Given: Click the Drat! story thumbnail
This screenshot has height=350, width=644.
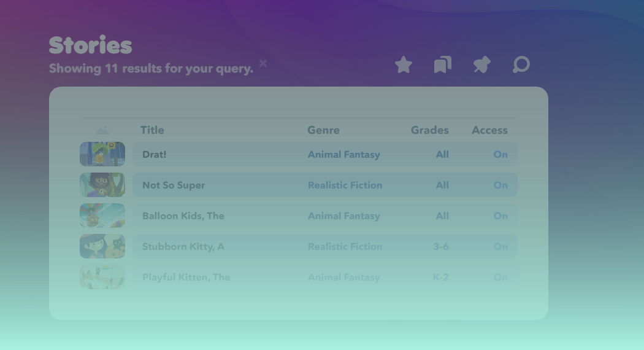Looking at the screenshot, I should (102, 154).
